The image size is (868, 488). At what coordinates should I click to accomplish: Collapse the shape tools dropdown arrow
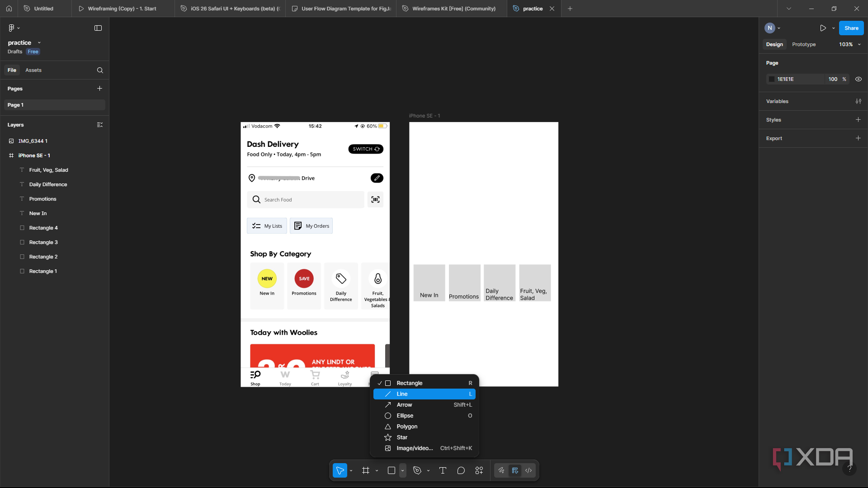402,471
